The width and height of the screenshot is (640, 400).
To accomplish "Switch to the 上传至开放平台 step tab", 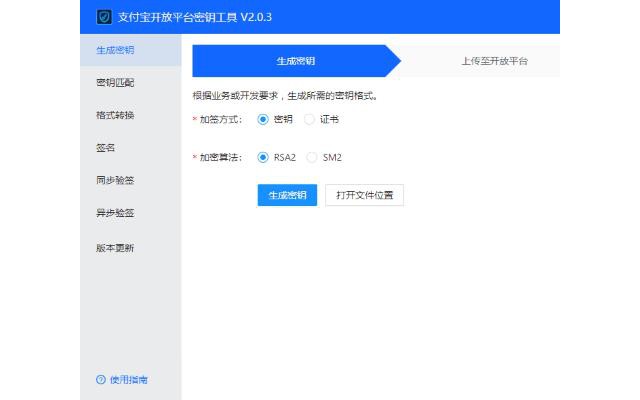I will click(x=494, y=61).
